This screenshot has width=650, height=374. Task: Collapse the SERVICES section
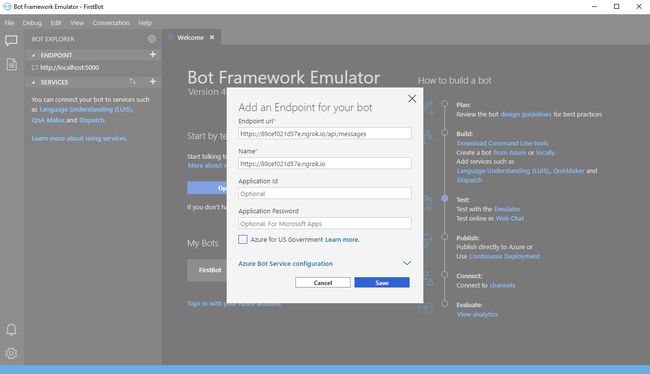click(34, 83)
